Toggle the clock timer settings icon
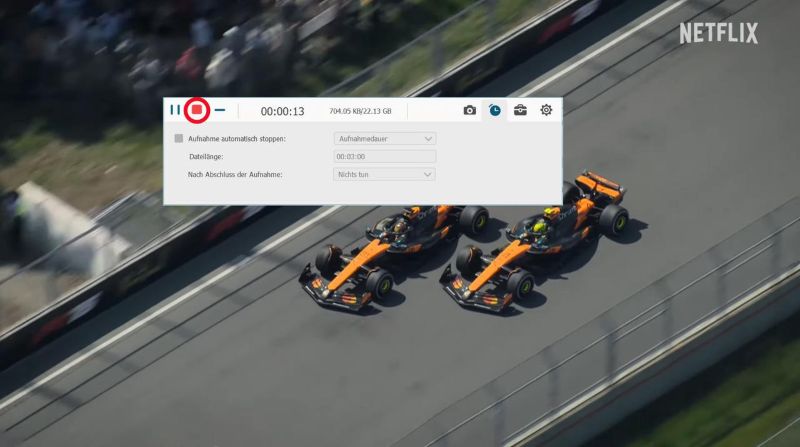 494,110
